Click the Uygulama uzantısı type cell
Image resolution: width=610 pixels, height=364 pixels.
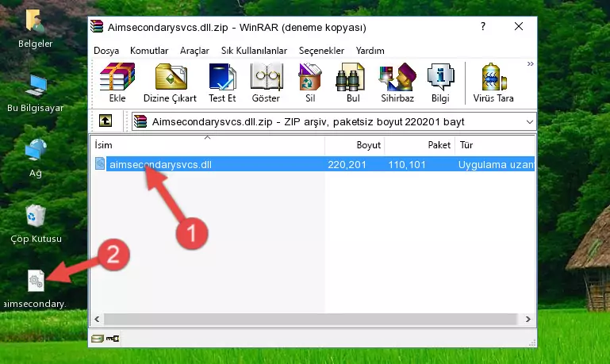click(496, 165)
